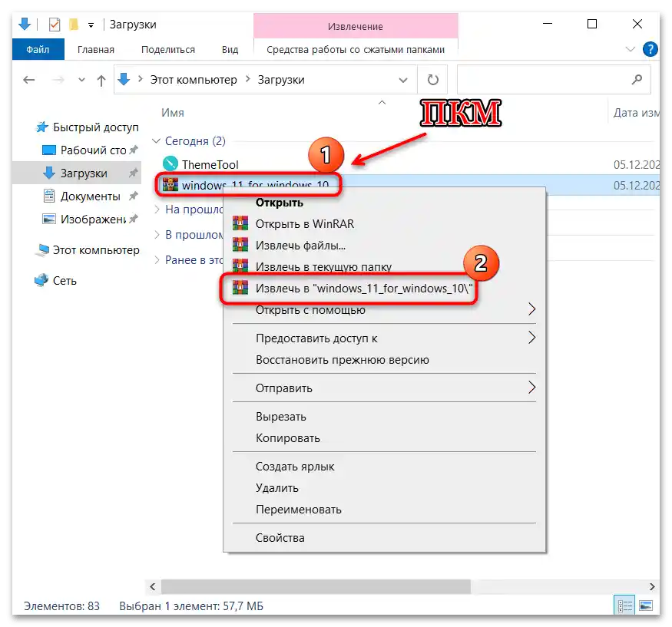Click the Help question mark button
This screenshot has width=672, height=627.
[650, 48]
